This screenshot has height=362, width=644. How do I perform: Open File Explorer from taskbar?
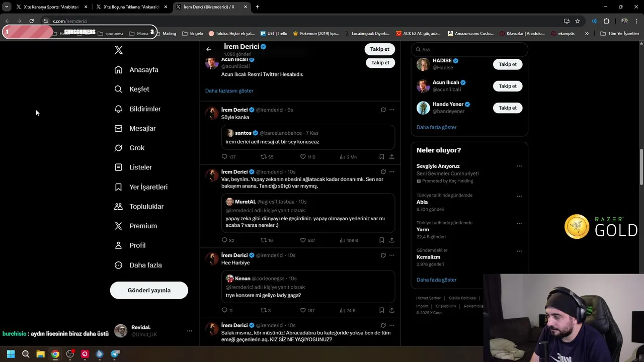point(40,354)
